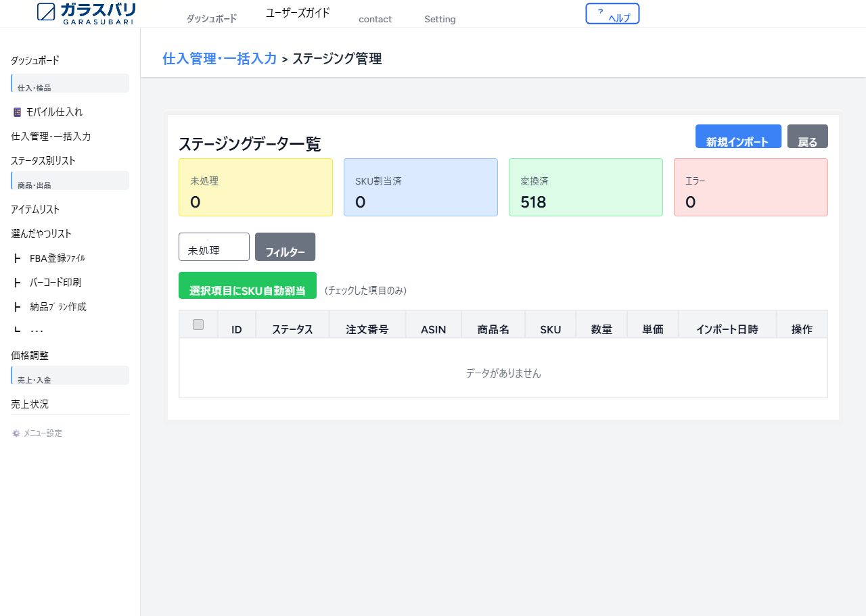This screenshot has height=616, width=866.
Task: Open the 未処理 status filter dropdown
Action: point(213,247)
